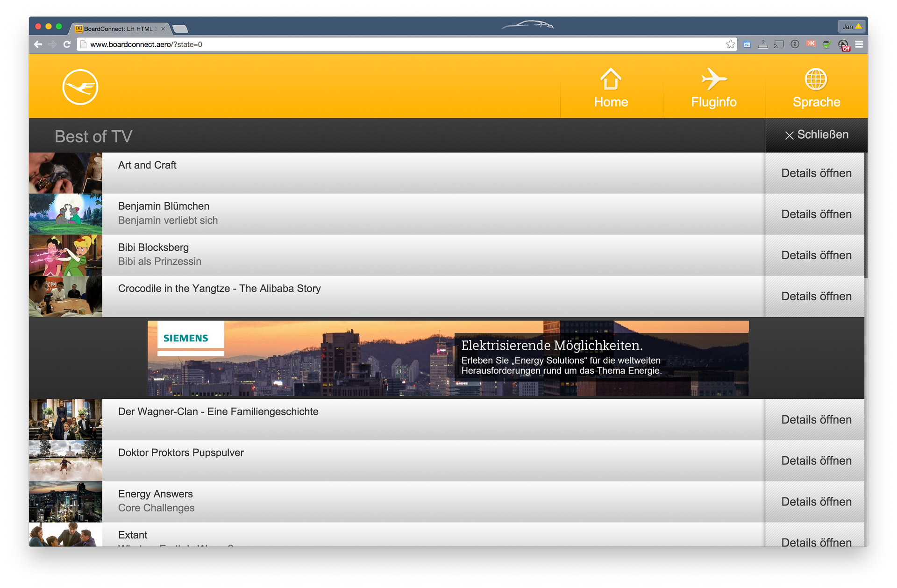Click the red K extension icon

point(811,44)
